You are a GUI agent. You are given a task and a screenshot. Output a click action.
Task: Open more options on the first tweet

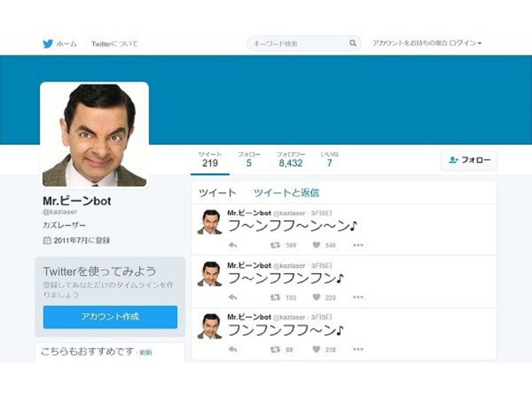358,245
